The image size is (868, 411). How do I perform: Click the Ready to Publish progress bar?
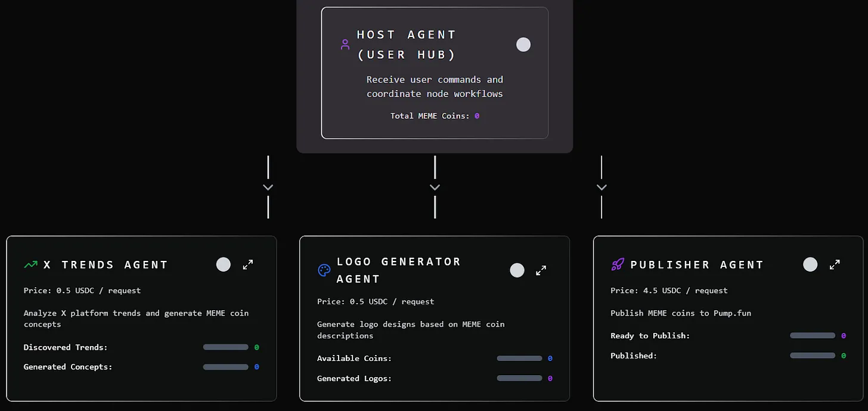(x=813, y=336)
